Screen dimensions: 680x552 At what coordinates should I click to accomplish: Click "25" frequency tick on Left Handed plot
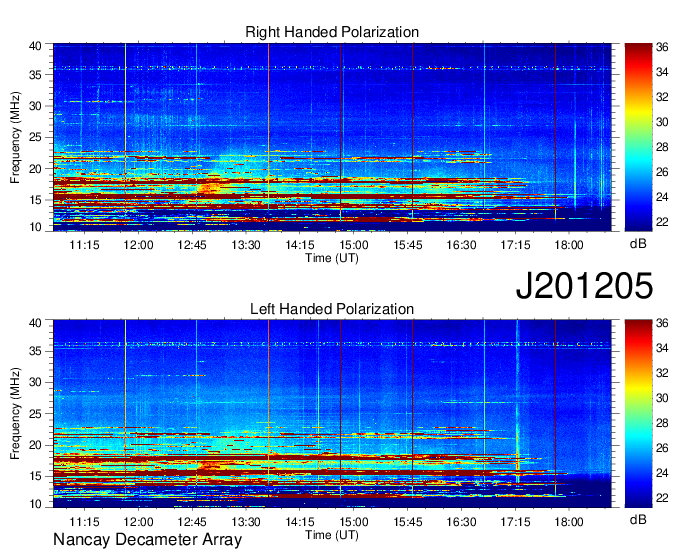click(35, 414)
